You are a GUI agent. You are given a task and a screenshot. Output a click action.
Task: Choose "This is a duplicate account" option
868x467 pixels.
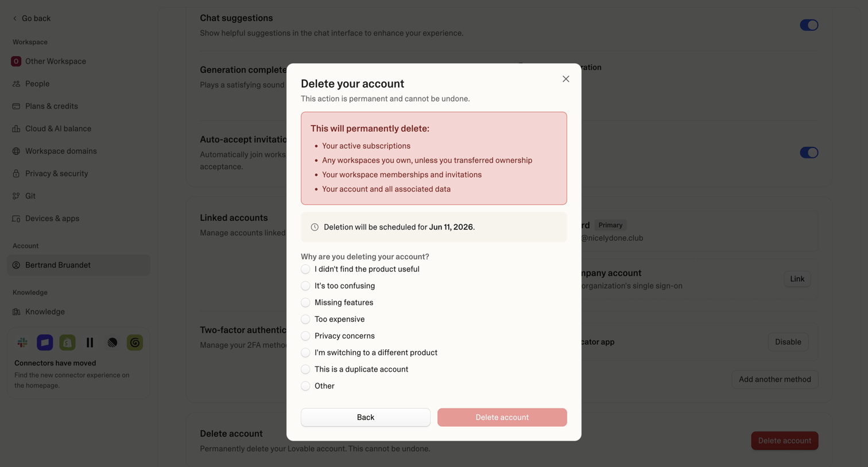[x=305, y=369]
